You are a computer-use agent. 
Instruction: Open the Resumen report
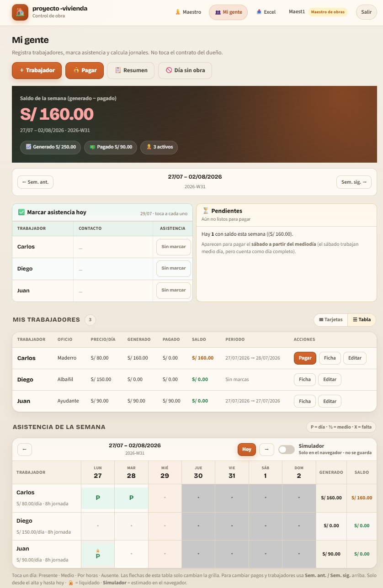[x=131, y=70]
